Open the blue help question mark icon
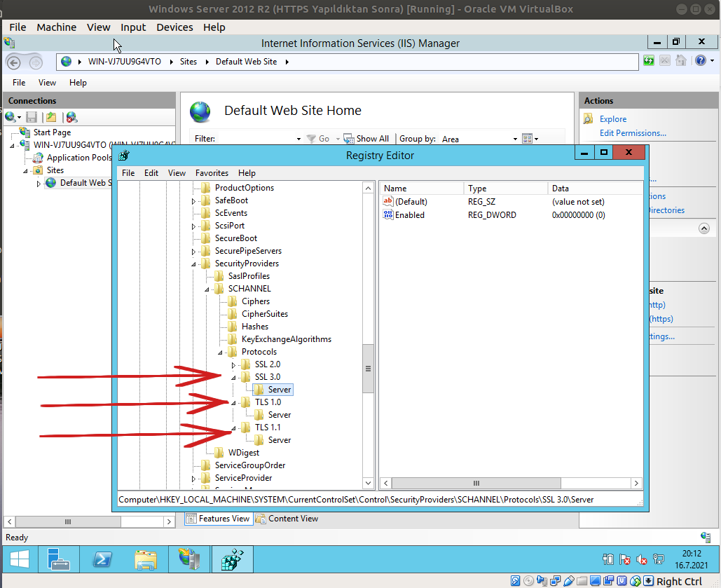721x588 pixels. pos(700,61)
